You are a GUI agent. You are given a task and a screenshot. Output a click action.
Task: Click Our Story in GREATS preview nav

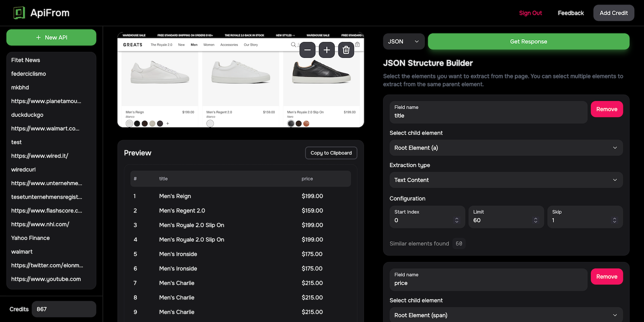coord(251,45)
